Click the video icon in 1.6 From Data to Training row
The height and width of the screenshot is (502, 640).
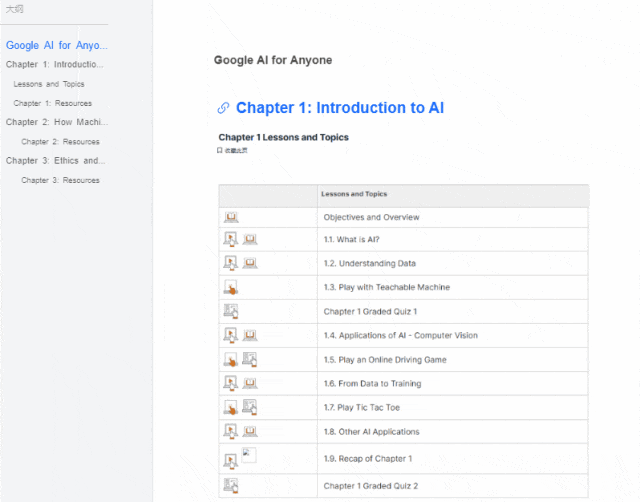[x=231, y=383]
